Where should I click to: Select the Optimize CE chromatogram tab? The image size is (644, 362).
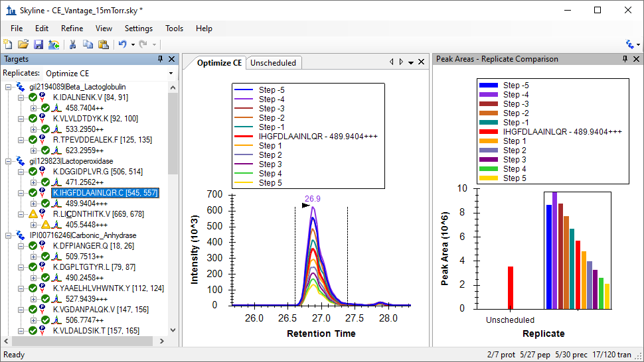pos(219,63)
